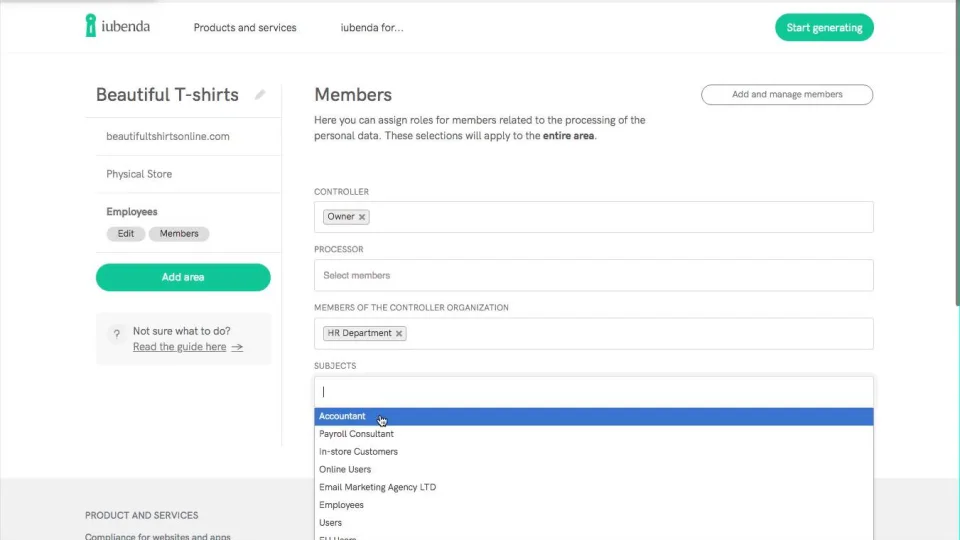The width and height of the screenshot is (960, 540).
Task: Click the Edit pill under Employees
Action: 125,234
